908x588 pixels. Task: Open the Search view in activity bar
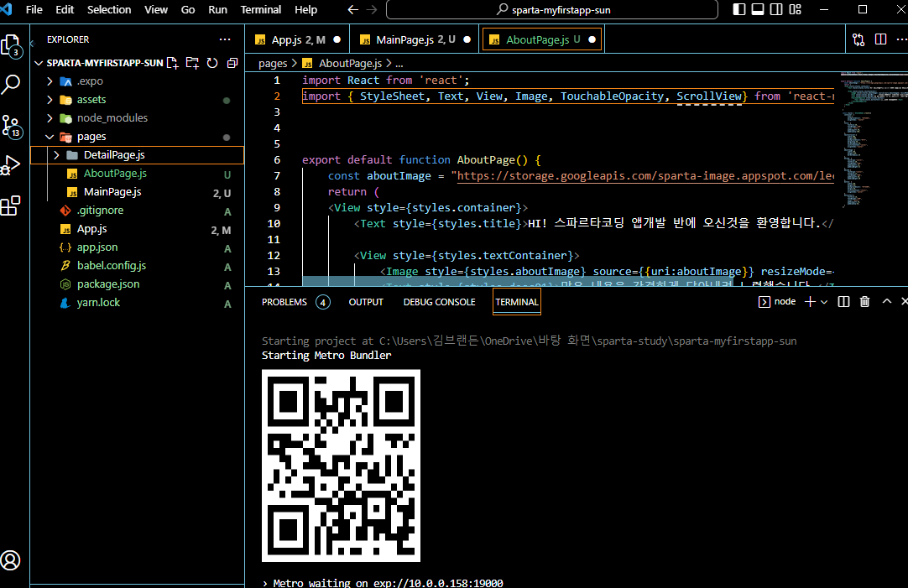click(x=11, y=85)
